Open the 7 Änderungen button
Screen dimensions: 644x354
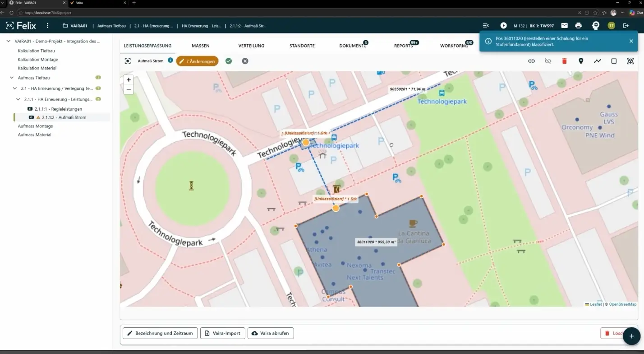197,61
